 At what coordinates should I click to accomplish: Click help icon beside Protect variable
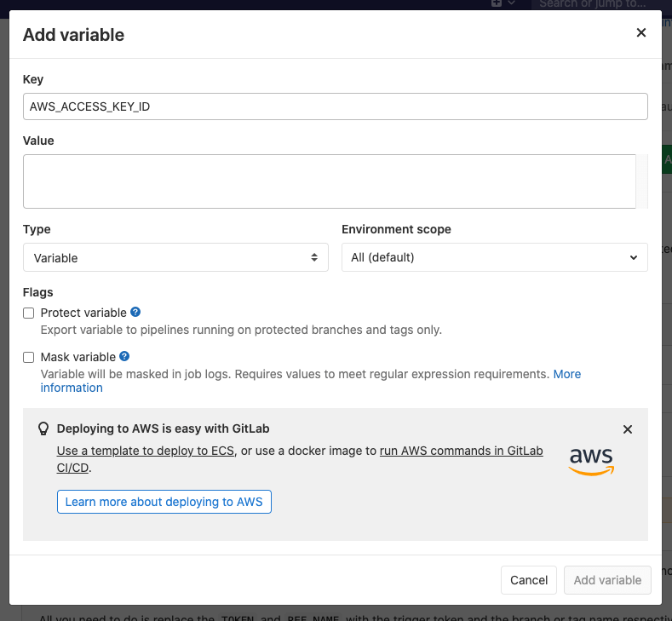coord(135,313)
